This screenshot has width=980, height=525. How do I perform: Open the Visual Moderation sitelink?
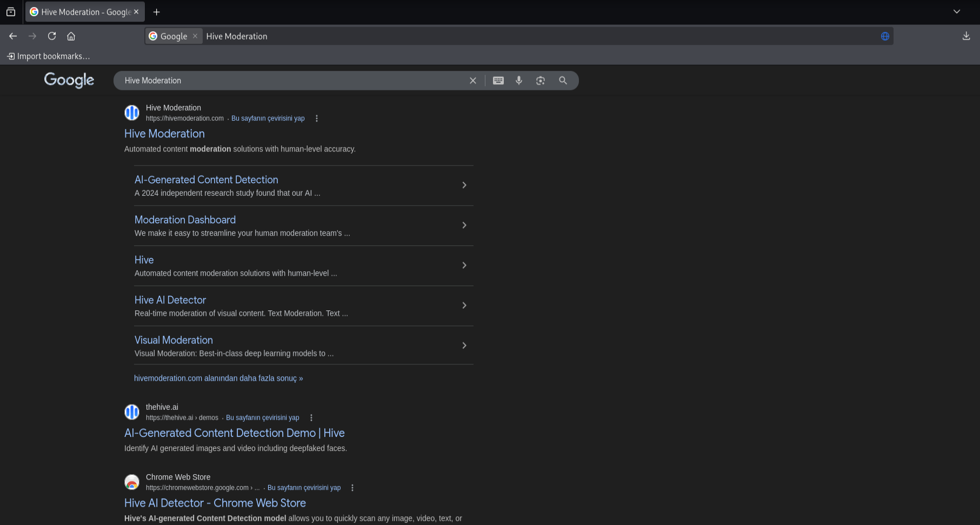point(174,340)
